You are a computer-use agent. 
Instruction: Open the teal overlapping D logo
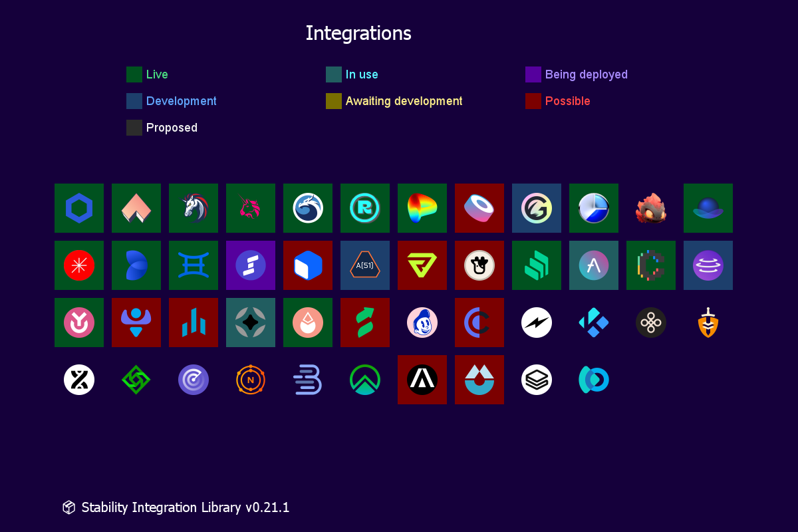point(594,380)
